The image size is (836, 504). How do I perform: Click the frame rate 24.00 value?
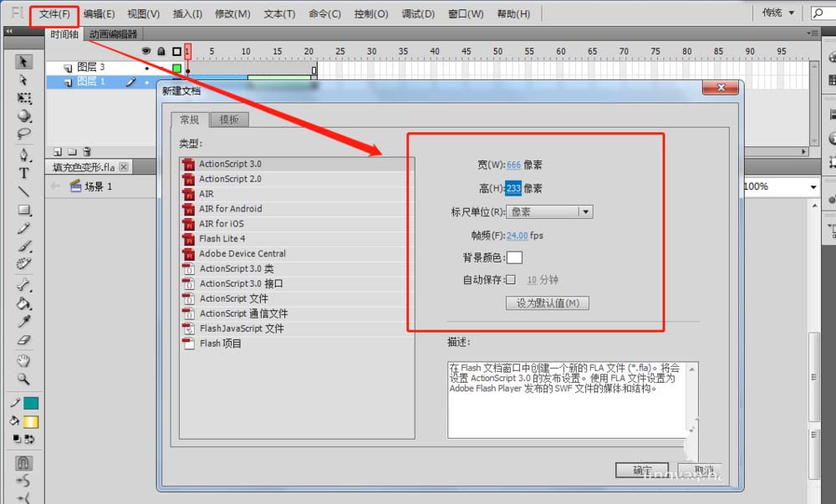coord(517,236)
